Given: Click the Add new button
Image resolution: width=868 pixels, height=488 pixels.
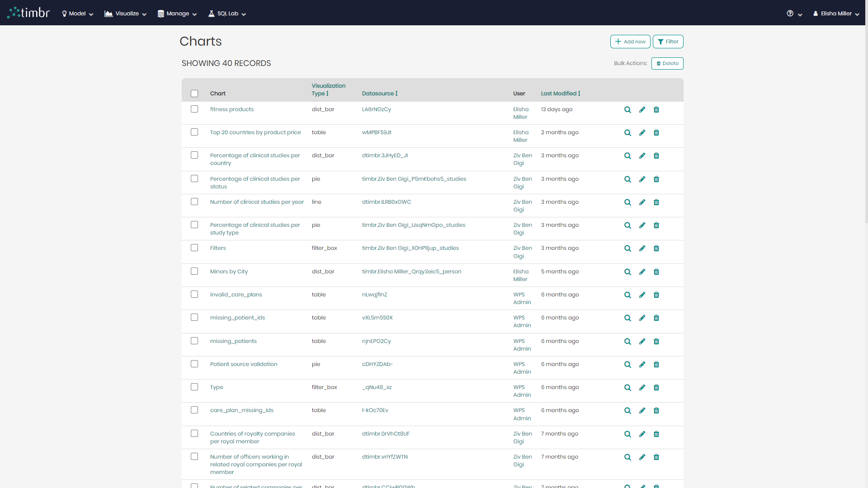Looking at the screenshot, I should (630, 42).
